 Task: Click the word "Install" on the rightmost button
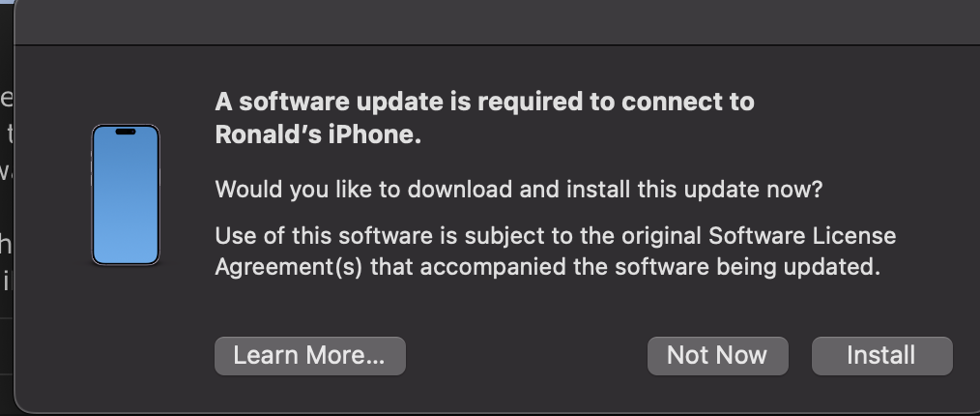coord(880,355)
